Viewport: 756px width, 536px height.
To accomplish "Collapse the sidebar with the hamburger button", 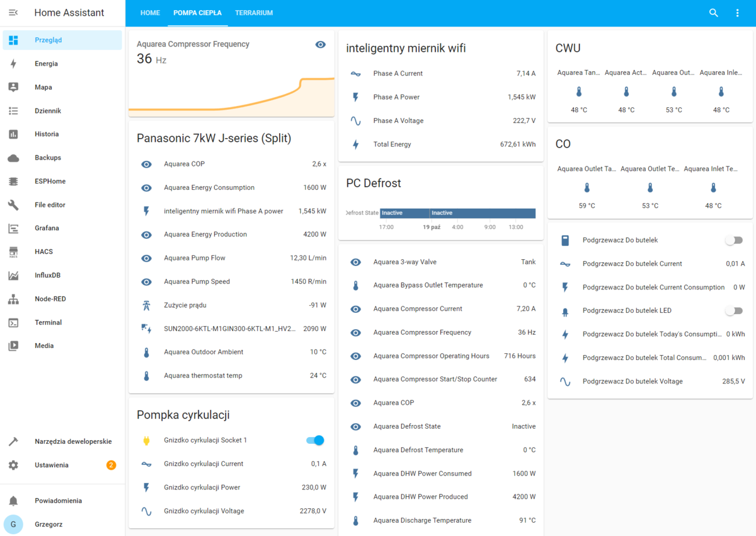I will pos(13,13).
